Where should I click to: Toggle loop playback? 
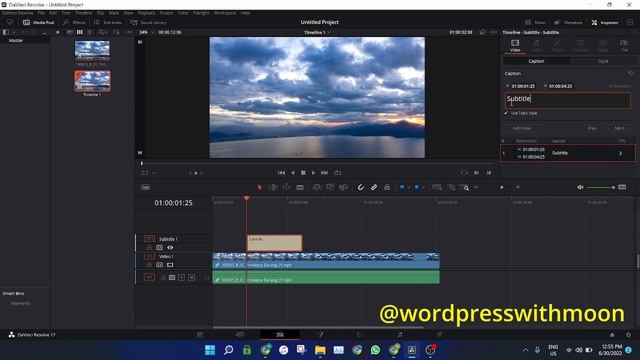pyautogui.click(x=337, y=173)
